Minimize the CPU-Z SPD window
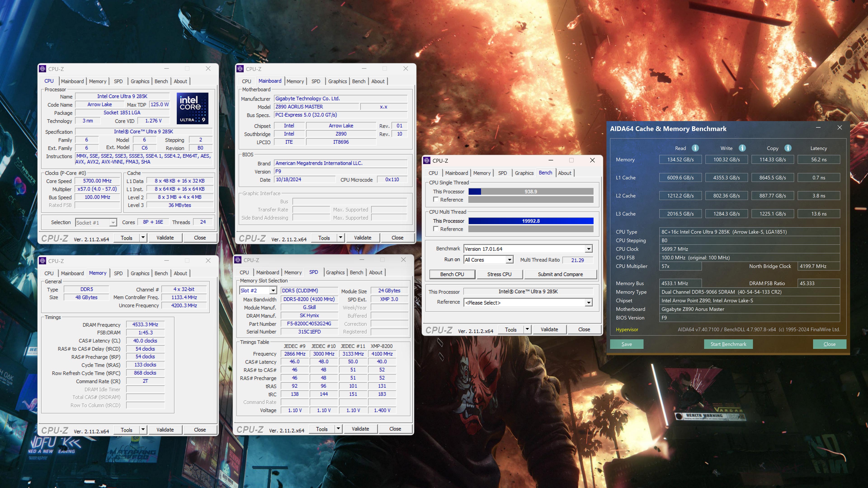The image size is (868, 488). [x=362, y=260]
